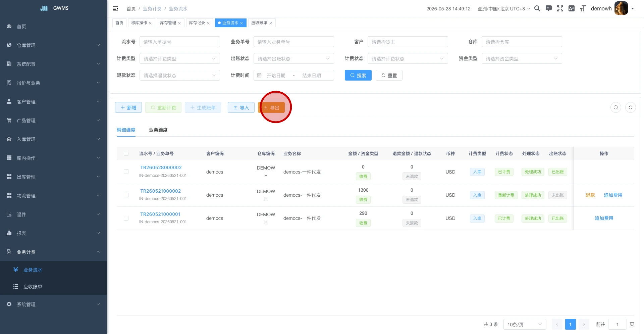Expand the 出库管理 sidebar menu
The image size is (644, 334).
click(x=54, y=177)
